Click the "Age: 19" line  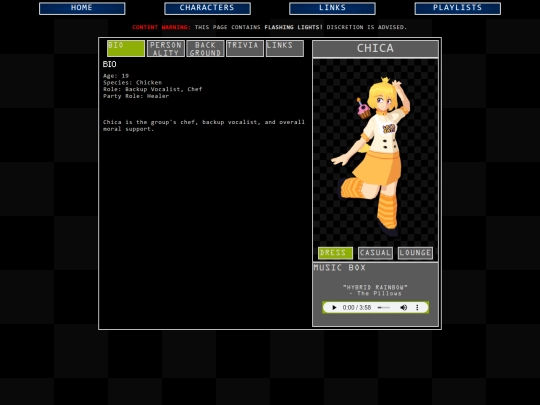(x=116, y=76)
